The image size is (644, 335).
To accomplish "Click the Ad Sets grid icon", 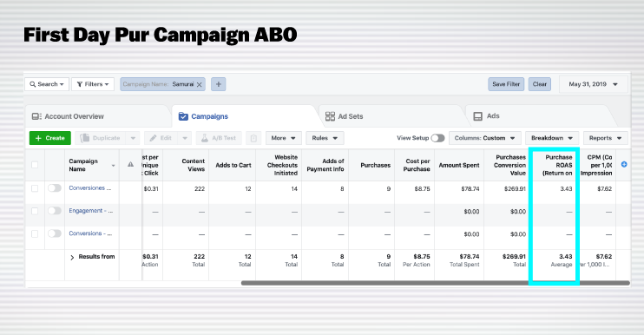I will click(x=330, y=116).
